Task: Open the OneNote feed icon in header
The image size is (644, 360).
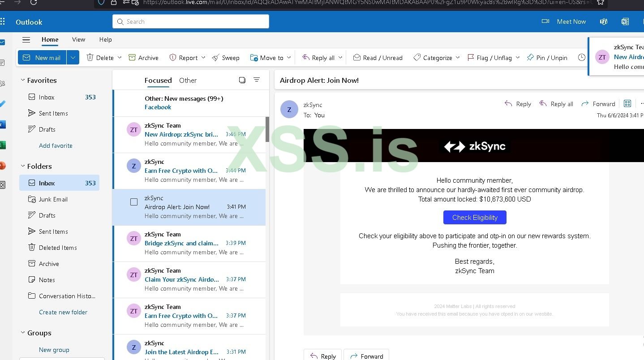Action: (625, 21)
